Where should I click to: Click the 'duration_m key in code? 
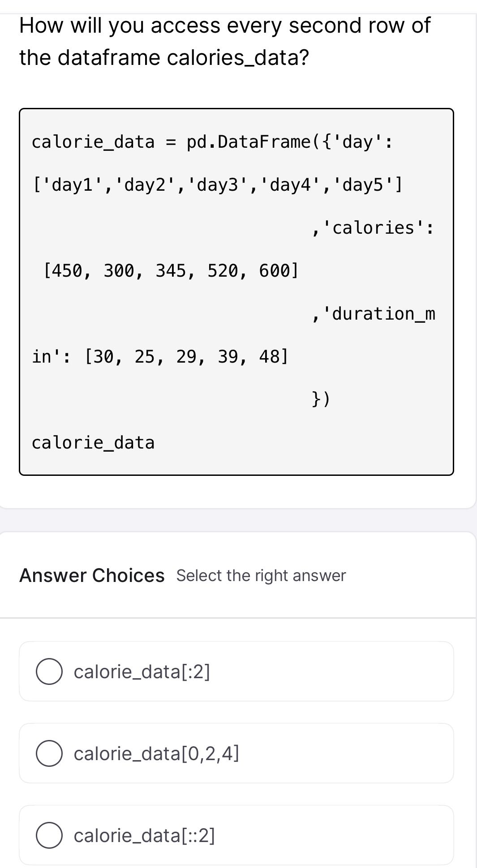[x=374, y=313]
